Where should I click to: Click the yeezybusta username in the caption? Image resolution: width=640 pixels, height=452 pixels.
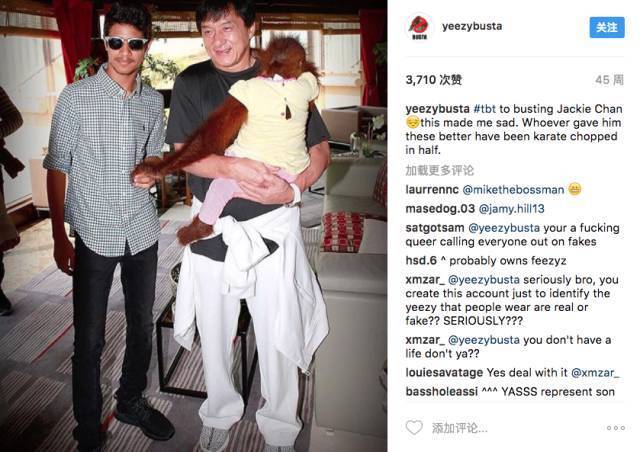point(437,109)
